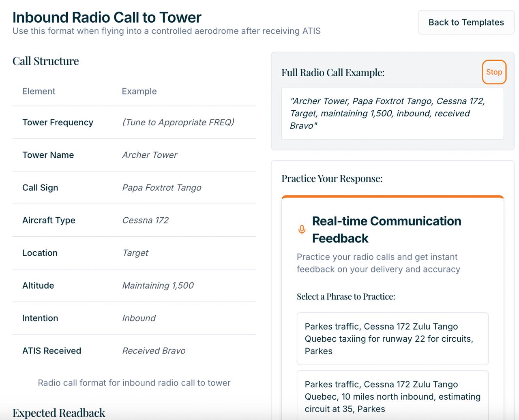
Task: Click the Intention row label
Action: pyautogui.click(x=40, y=318)
